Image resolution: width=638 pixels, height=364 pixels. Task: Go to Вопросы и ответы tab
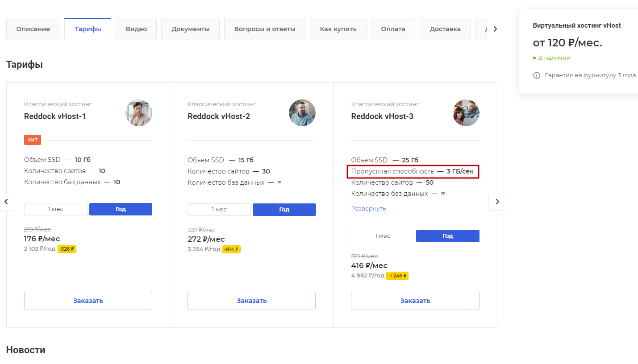(x=265, y=29)
